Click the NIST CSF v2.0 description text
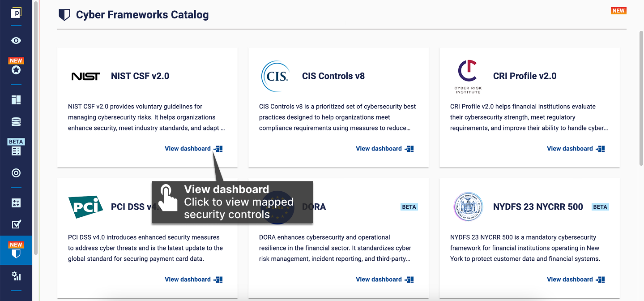 coord(146,117)
